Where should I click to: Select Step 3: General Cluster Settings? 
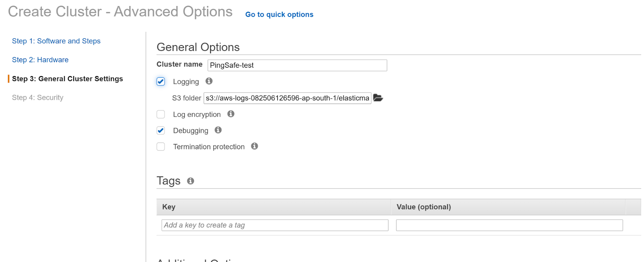point(67,79)
